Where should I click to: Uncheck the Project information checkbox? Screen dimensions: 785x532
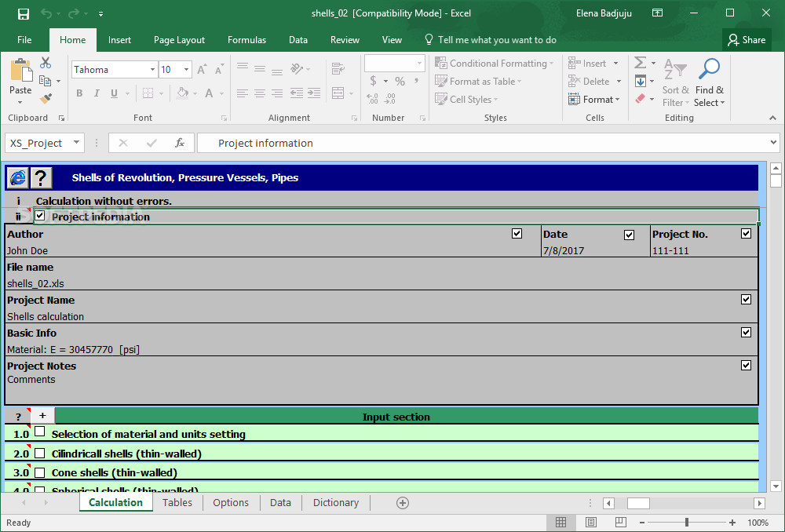[x=40, y=216]
